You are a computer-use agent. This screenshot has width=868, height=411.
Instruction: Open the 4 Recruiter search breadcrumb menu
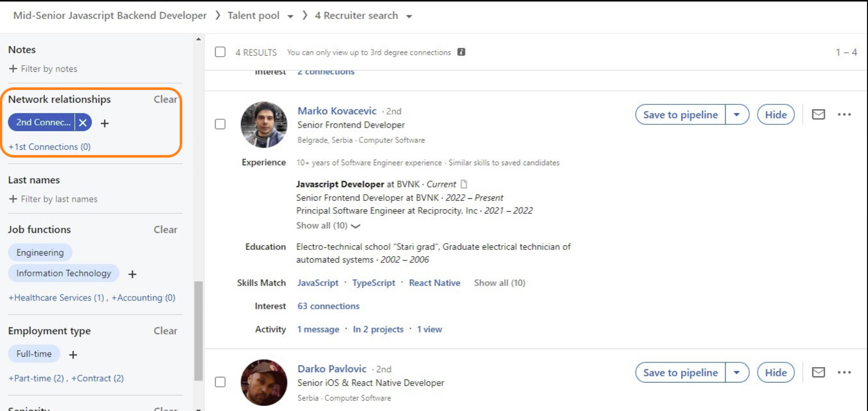(409, 17)
